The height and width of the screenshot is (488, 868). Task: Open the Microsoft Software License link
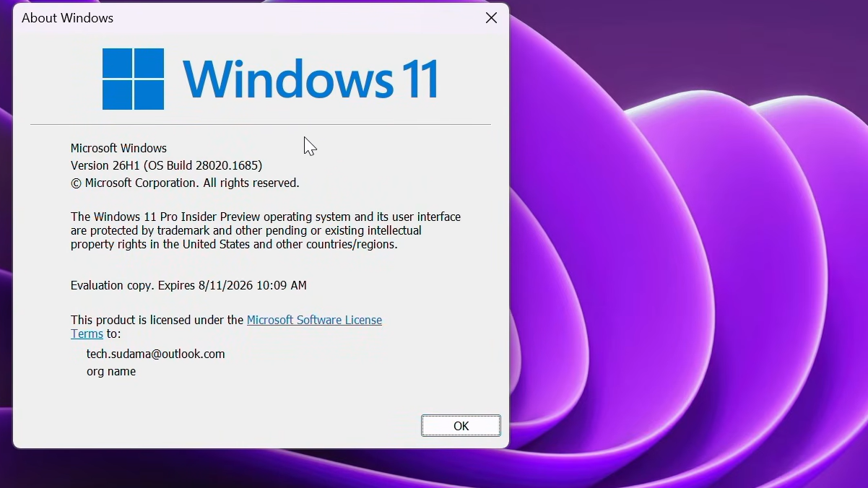point(315,320)
